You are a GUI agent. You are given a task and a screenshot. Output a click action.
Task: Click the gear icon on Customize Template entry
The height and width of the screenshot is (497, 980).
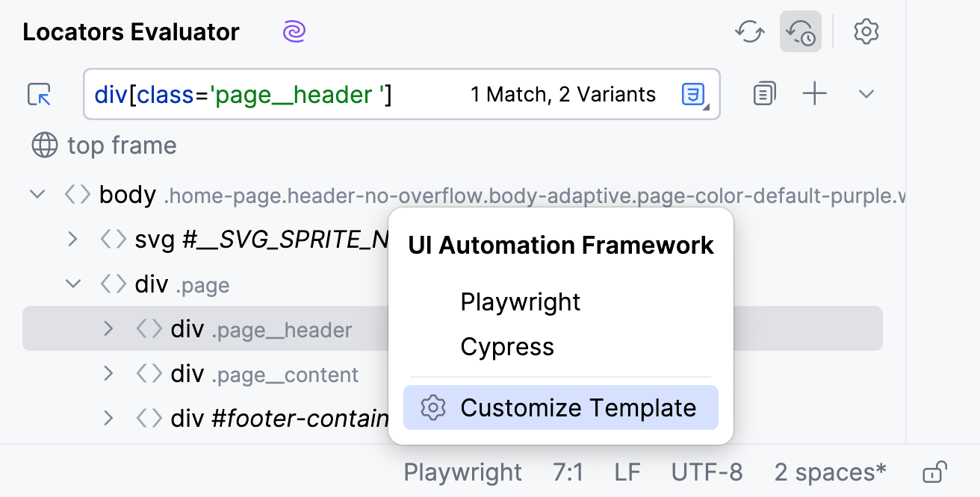tap(432, 407)
